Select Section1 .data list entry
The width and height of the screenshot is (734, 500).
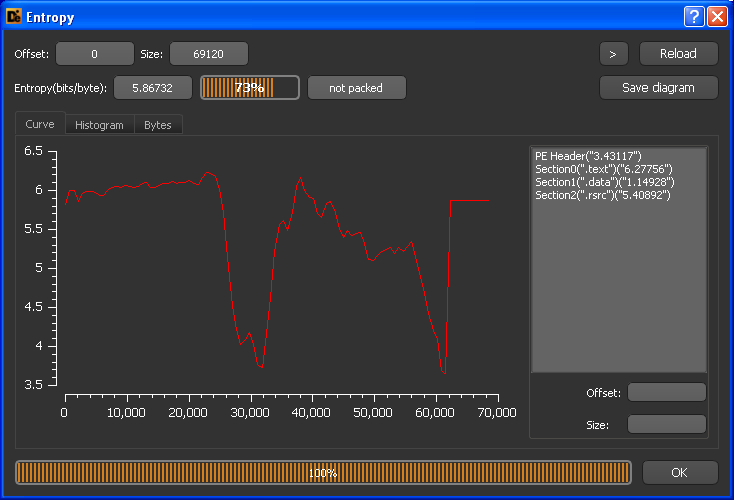click(604, 182)
